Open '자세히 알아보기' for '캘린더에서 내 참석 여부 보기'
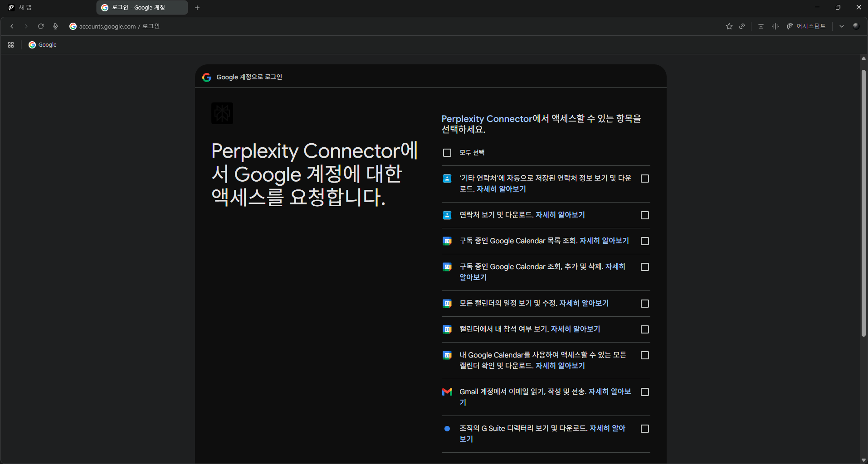Viewport: 868px width, 464px height. pyautogui.click(x=575, y=329)
